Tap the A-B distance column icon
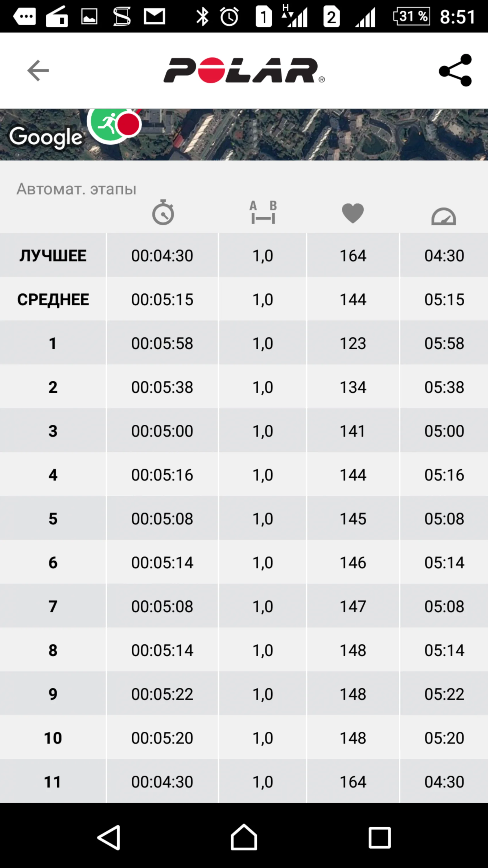Screen dimensions: 488x868 click(x=263, y=213)
